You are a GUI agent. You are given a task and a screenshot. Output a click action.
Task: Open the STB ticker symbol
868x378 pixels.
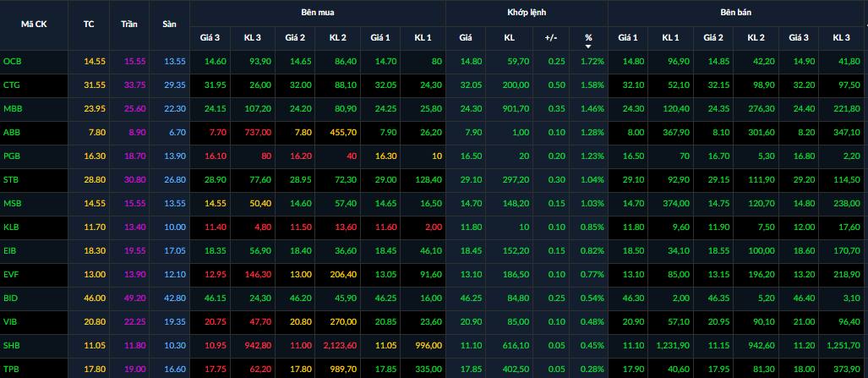[10, 180]
